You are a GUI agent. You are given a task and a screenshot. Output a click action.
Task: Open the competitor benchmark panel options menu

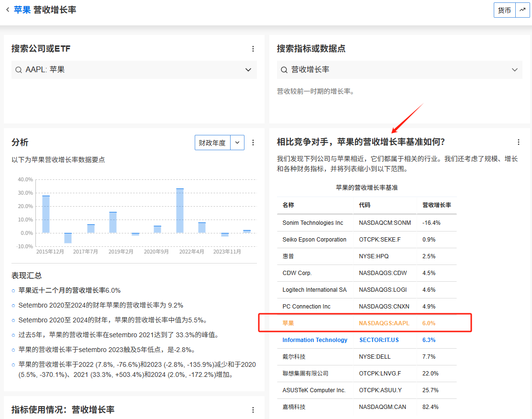(519, 142)
